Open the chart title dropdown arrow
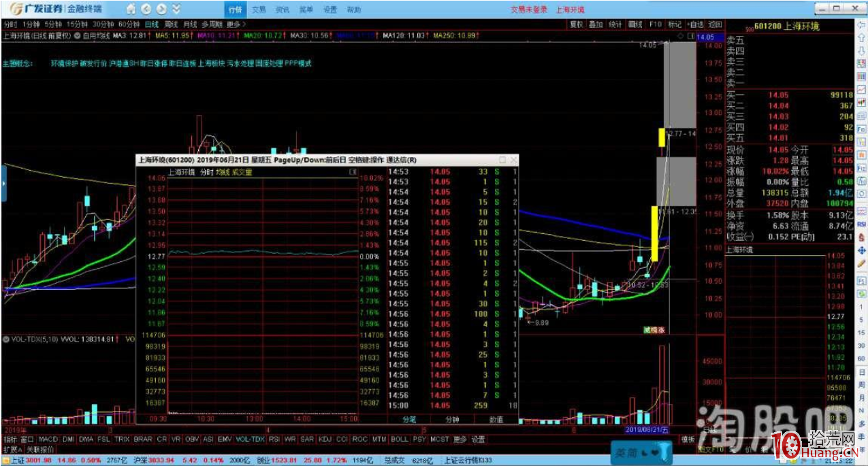 (x=77, y=35)
